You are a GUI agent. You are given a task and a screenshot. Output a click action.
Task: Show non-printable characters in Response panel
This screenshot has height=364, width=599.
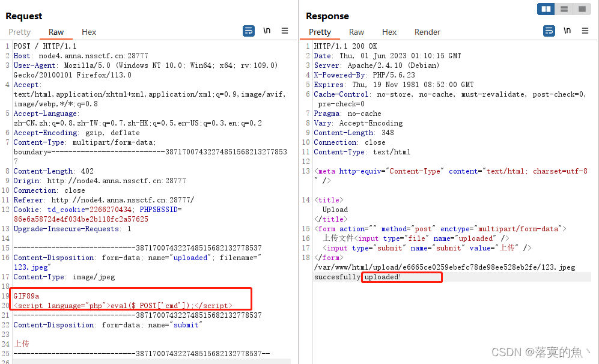tap(567, 31)
